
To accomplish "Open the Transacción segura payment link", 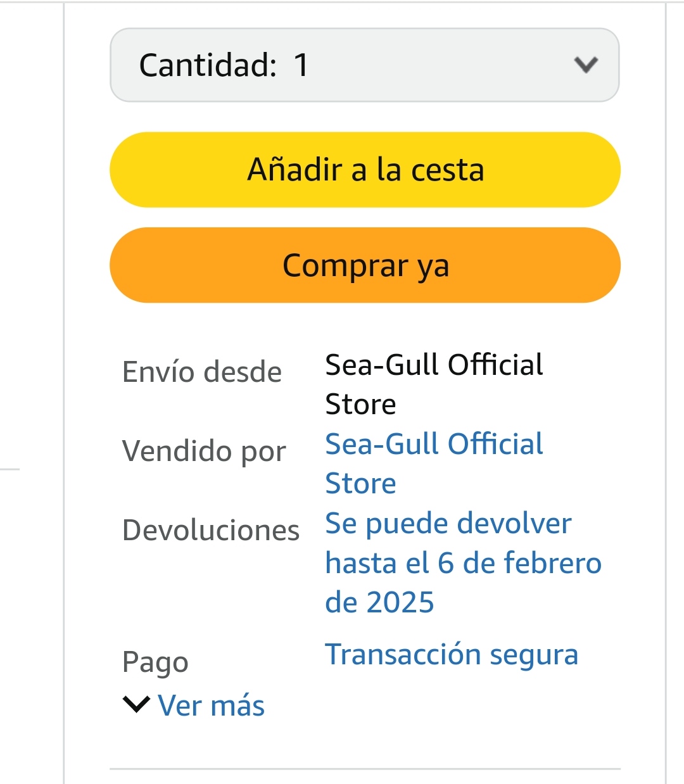I will tap(451, 655).
